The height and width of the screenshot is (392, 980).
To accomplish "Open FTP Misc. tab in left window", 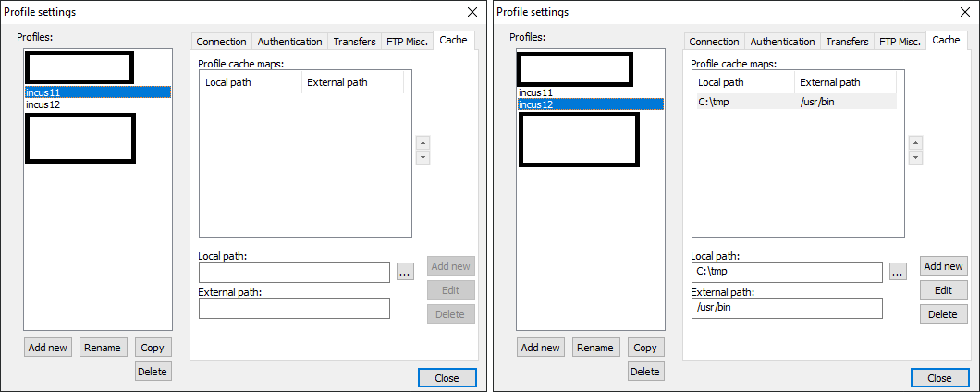I will (x=407, y=42).
